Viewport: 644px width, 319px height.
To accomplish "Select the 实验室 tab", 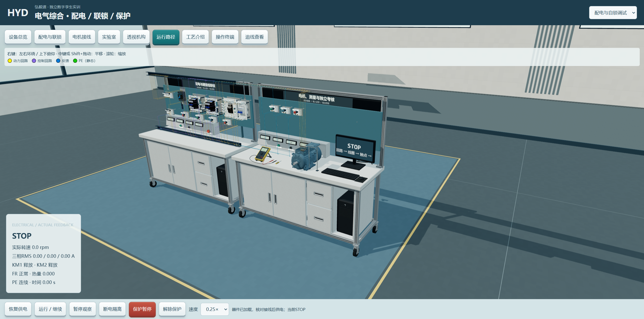I will click(x=109, y=37).
